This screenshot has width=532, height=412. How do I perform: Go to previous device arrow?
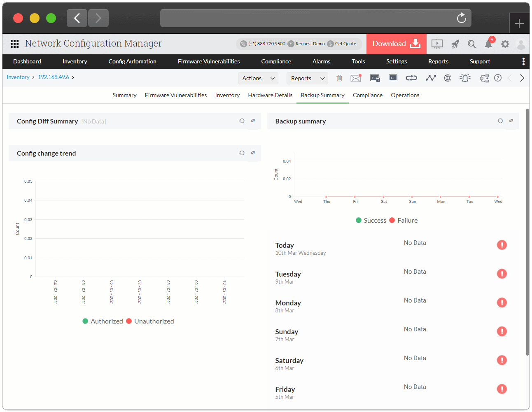pos(509,78)
